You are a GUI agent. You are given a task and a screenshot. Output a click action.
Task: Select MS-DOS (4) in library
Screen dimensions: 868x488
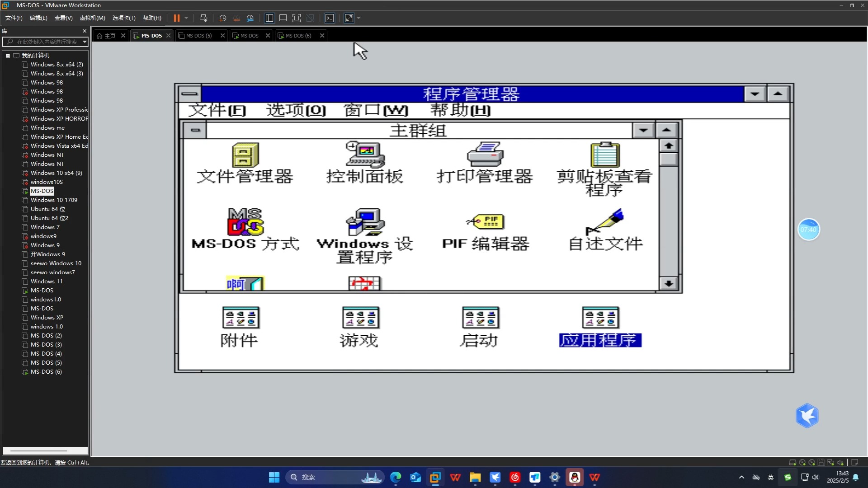(46, 354)
